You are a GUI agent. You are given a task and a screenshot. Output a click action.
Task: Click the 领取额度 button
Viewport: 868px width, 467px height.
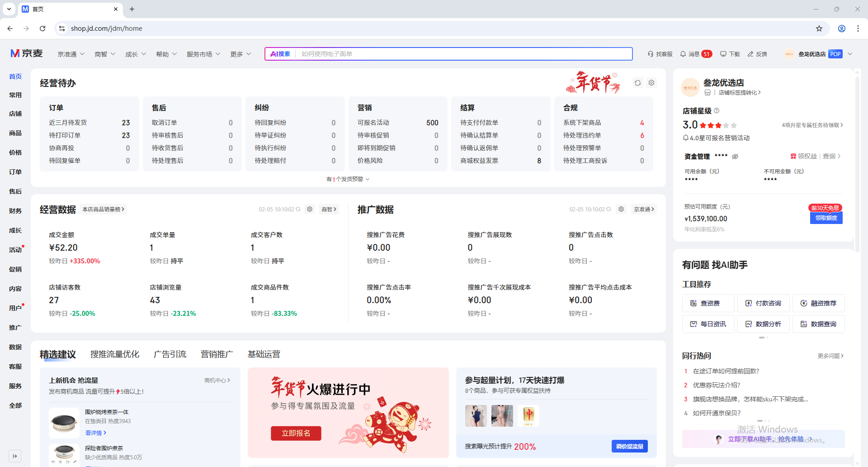pyautogui.click(x=826, y=218)
